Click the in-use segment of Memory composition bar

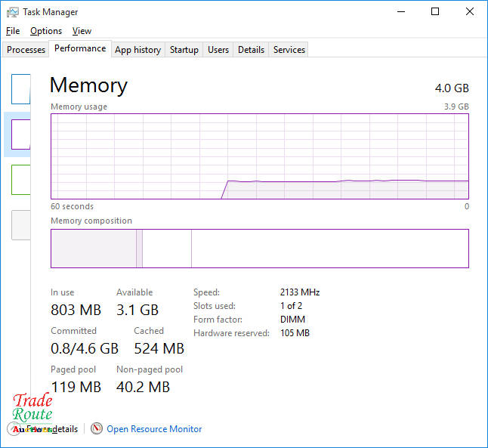pos(93,249)
